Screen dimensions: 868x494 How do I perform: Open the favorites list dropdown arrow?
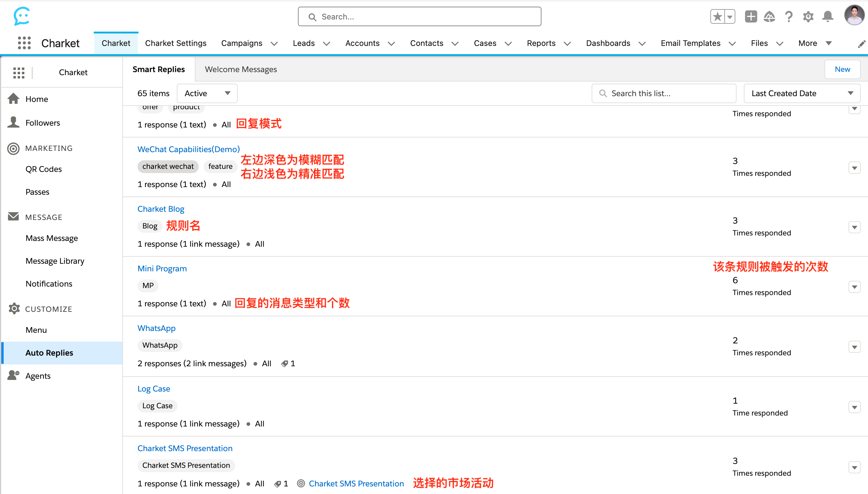tap(730, 17)
